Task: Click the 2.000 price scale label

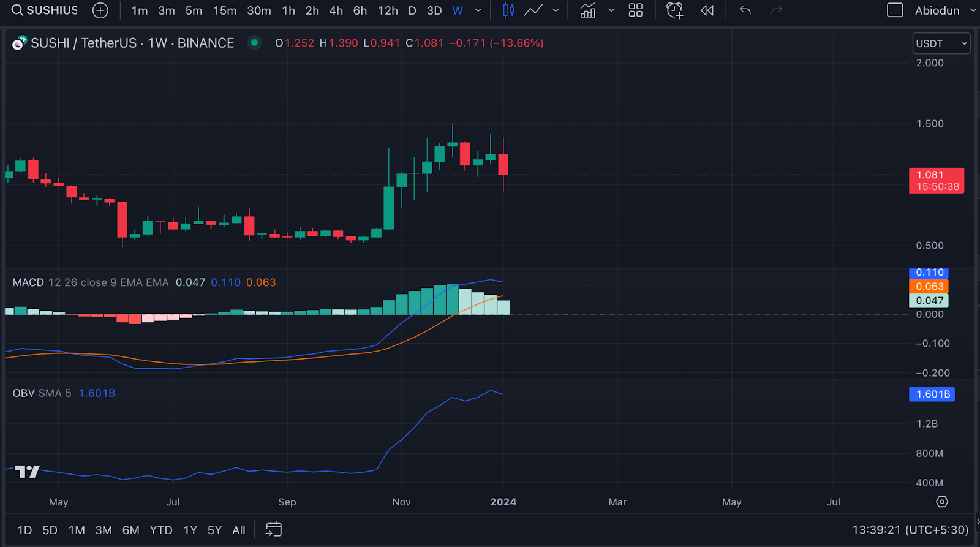Action: click(x=930, y=63)
